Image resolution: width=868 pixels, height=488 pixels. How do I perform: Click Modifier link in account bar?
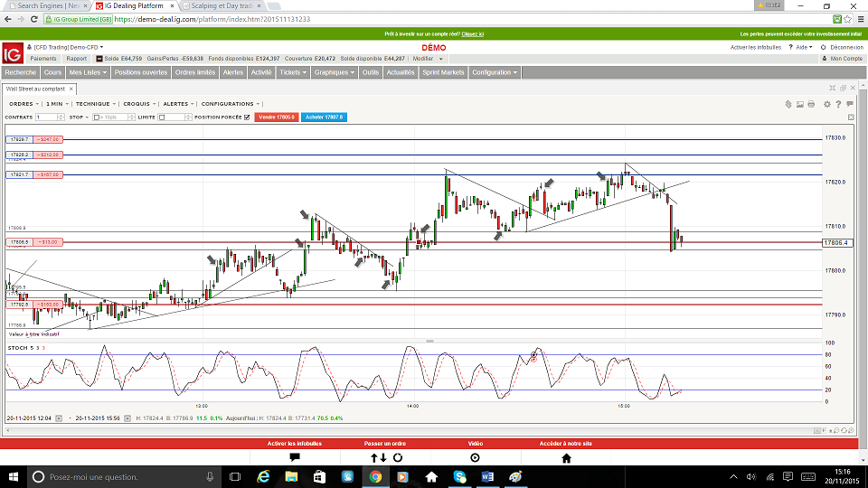point(423,59)
